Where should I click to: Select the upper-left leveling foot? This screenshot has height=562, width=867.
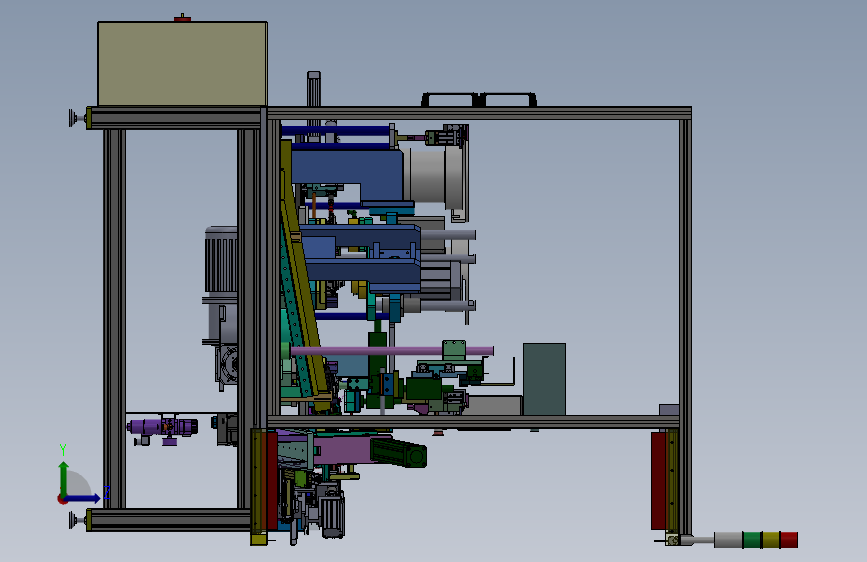(79, 118)
